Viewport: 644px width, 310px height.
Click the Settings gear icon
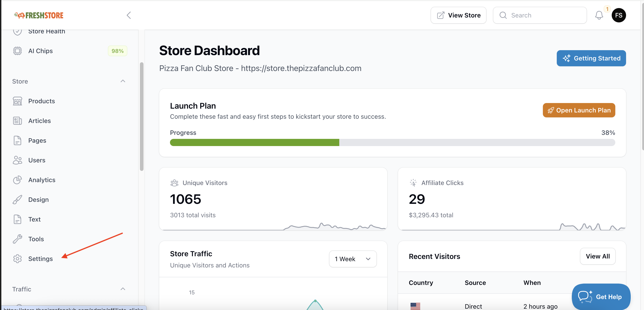pos(17,259)
